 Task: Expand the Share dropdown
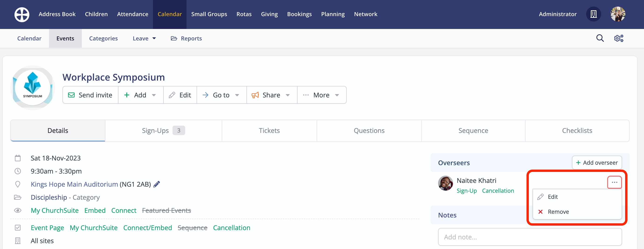click(x=272, y=95)
